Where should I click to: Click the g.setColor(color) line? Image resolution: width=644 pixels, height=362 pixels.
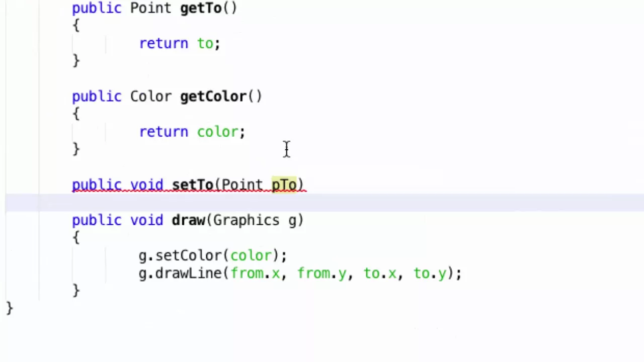pos(213,255)
